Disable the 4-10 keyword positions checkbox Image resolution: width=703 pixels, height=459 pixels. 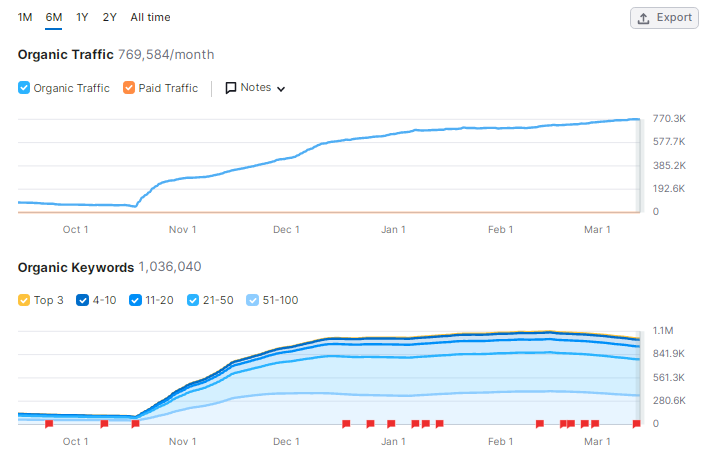tap(82, 300)
